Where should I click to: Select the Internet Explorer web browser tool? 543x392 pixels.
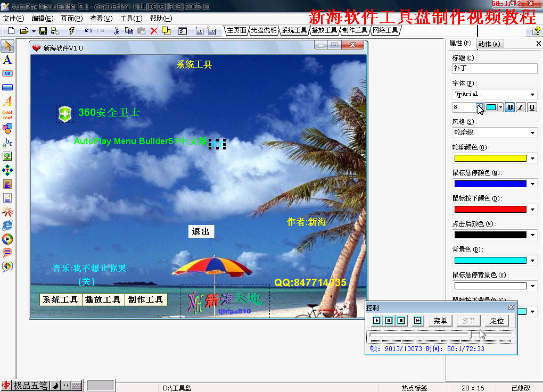tap(7, 225)
